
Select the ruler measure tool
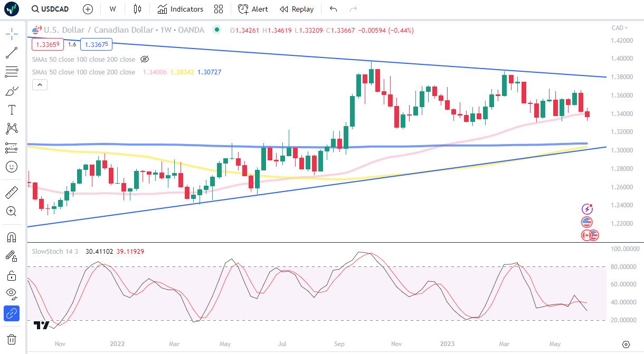tap(12, 192)
